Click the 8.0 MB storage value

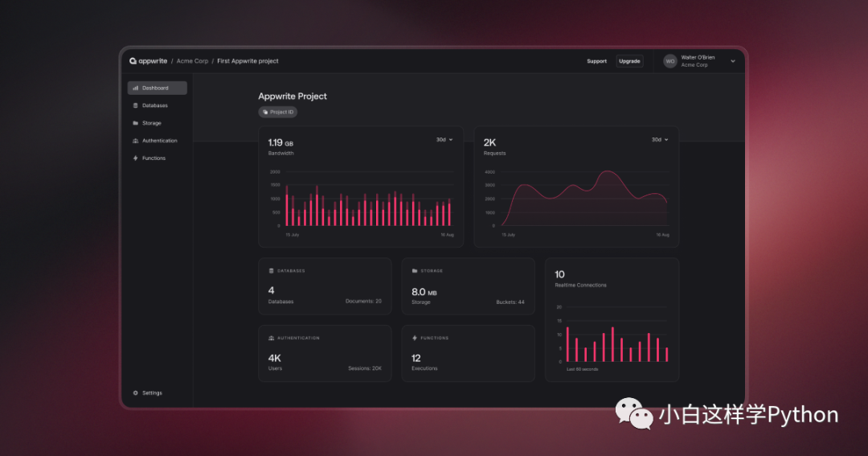424,292
